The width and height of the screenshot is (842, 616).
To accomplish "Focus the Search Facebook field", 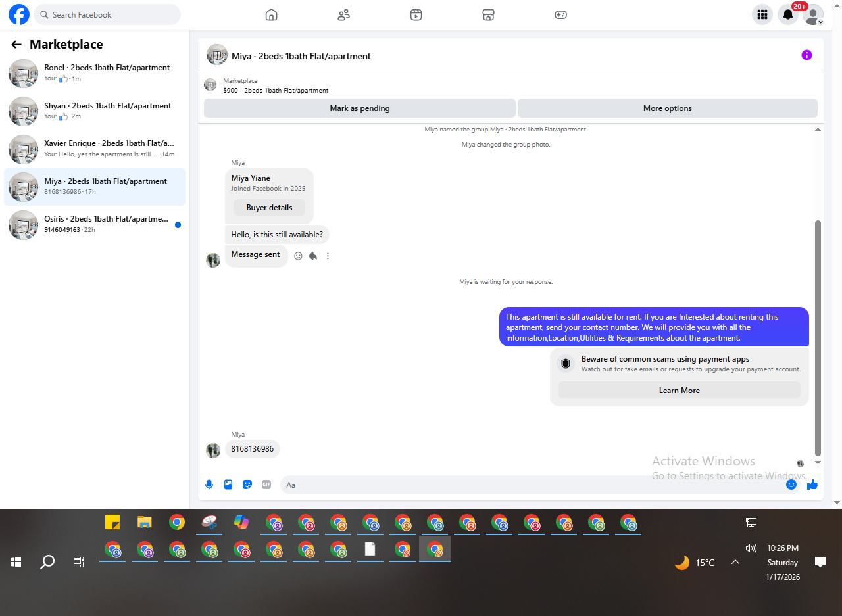I will point(107,14).
